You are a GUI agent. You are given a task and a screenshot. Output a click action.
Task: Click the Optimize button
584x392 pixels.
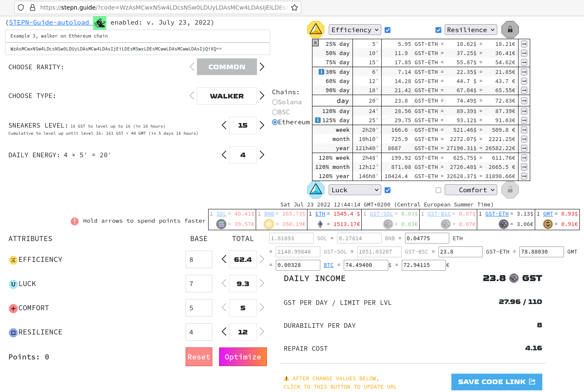click(x=243, y=357)
